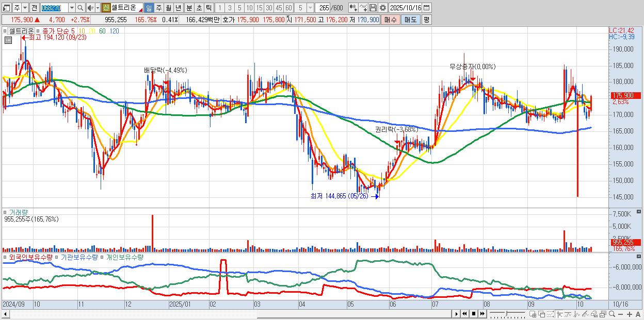This screenshot has width=644, height=320.
Task: Click the fast-forward playback button
Action: click(482, 314)
